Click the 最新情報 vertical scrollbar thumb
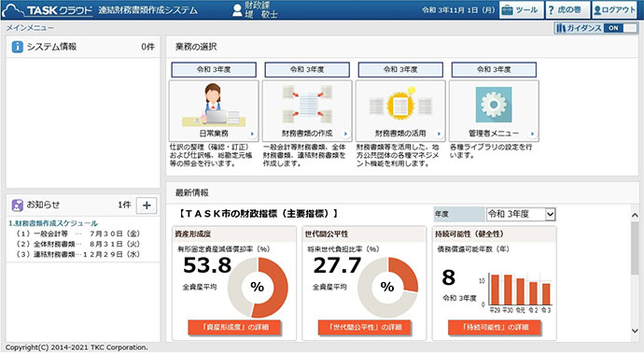 tap(635, 247)
